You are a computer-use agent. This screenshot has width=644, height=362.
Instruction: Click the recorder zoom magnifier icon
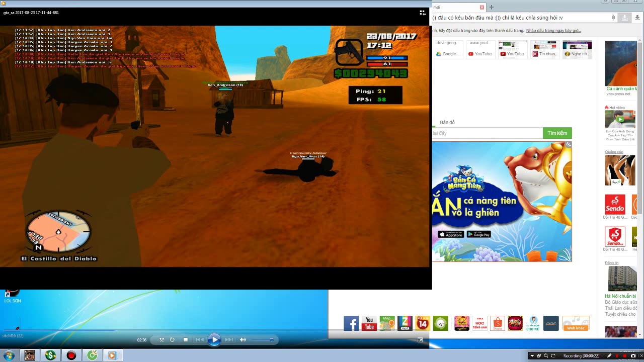546,356
